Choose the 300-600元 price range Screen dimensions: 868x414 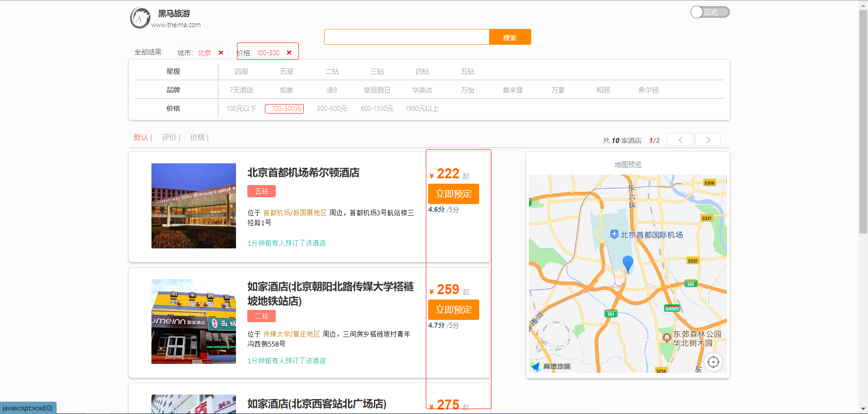click(332, 109)
